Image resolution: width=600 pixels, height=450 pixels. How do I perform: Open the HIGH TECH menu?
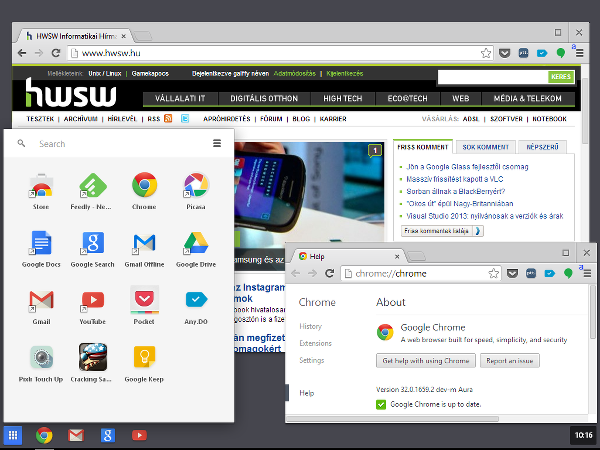coord(342,98)
